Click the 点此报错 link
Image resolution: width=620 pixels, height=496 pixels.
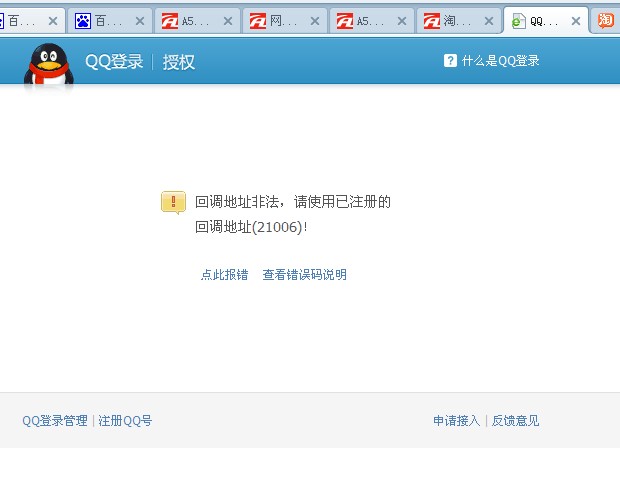coord(225,275)
